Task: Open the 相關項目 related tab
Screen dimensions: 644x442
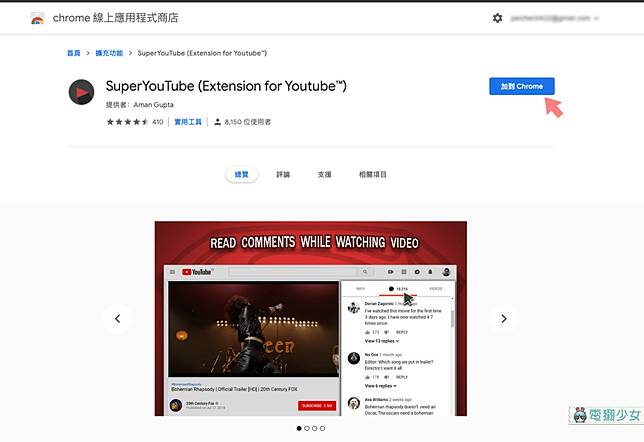Action: [x=373, y=175]
